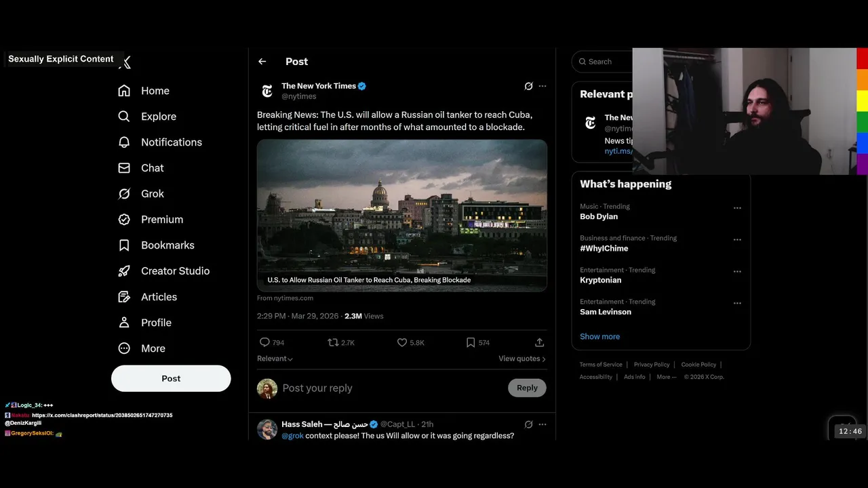Click the Chat envelope icon
Screen dimensions: 868x488
[x=124, y=168]
